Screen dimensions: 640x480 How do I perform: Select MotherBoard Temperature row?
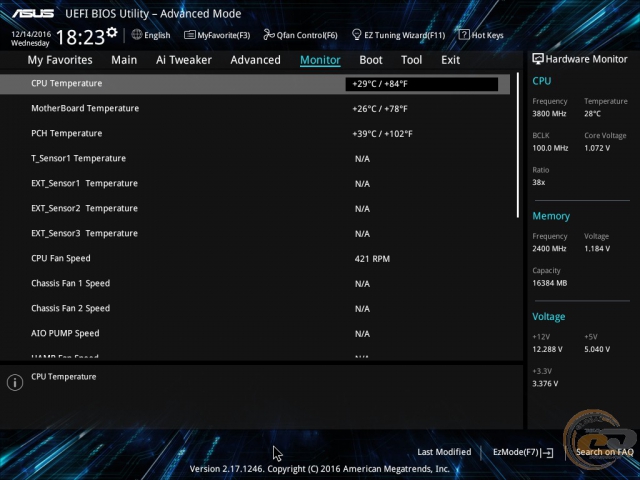pos(255,109)
